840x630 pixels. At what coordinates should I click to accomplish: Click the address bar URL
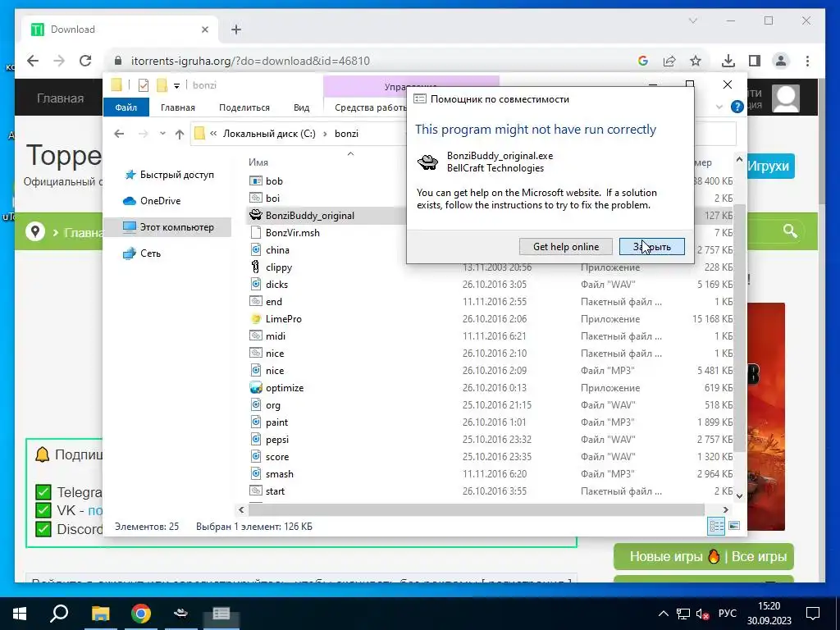pyautogui.click(x=250, y=61)
